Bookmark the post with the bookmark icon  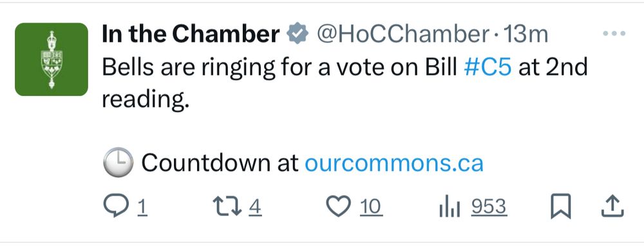point(561,206)
